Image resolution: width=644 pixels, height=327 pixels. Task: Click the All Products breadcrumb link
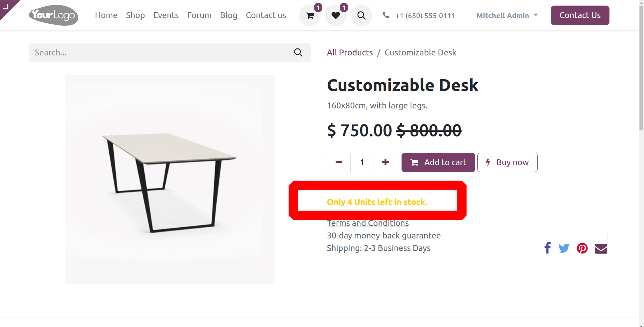pyautogui.click(x=350, y=53)
